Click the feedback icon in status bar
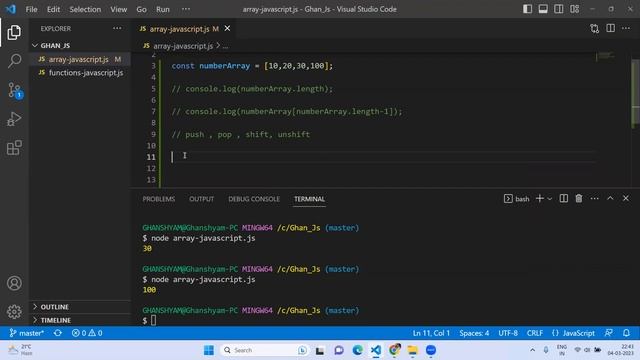640x360 pixels. 609,333
